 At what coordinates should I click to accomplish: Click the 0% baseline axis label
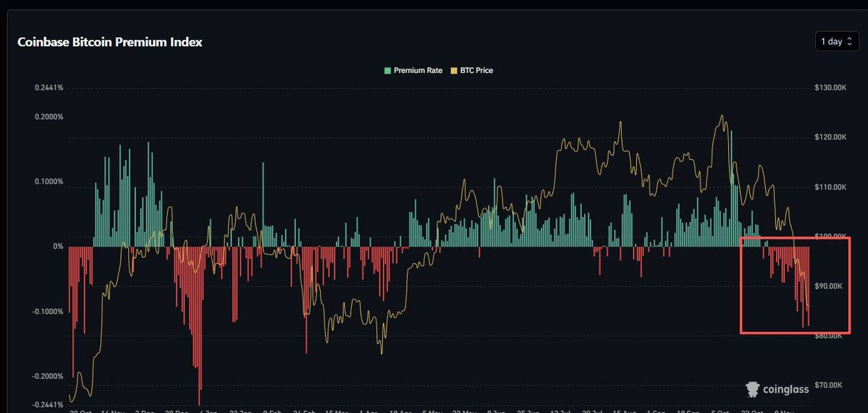[x=58, y=247]
